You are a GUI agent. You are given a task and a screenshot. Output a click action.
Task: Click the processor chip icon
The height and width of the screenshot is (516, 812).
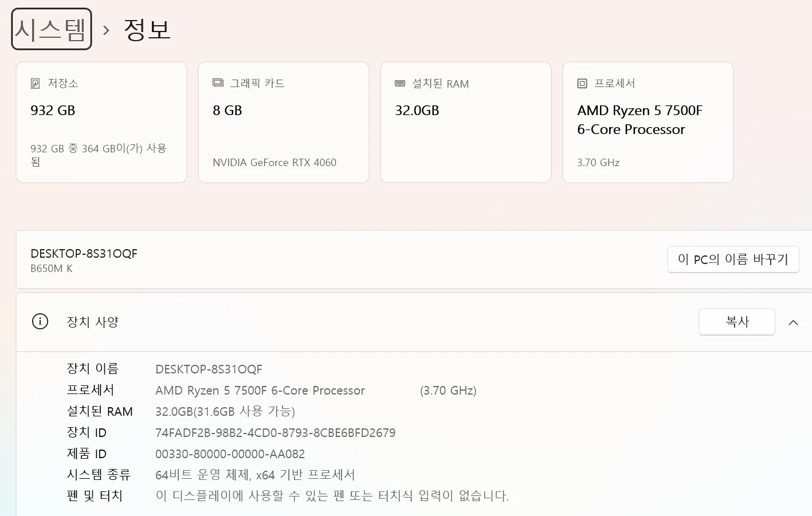coord(582,84)
